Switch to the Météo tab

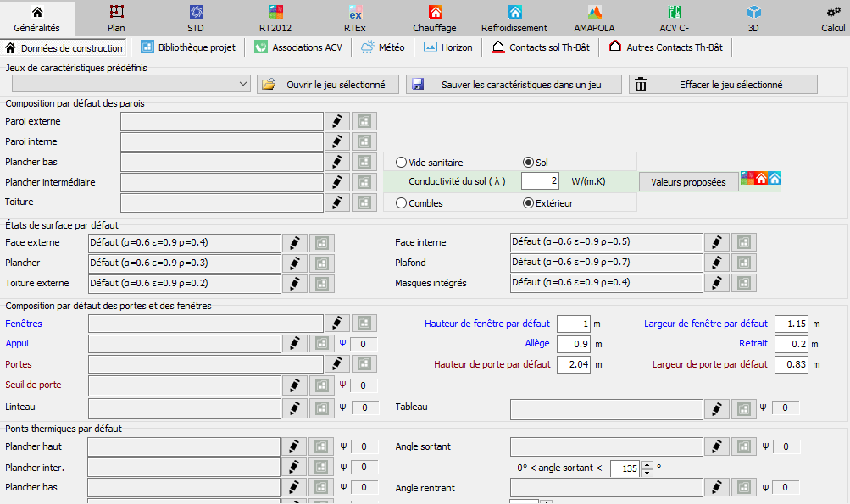382,47
